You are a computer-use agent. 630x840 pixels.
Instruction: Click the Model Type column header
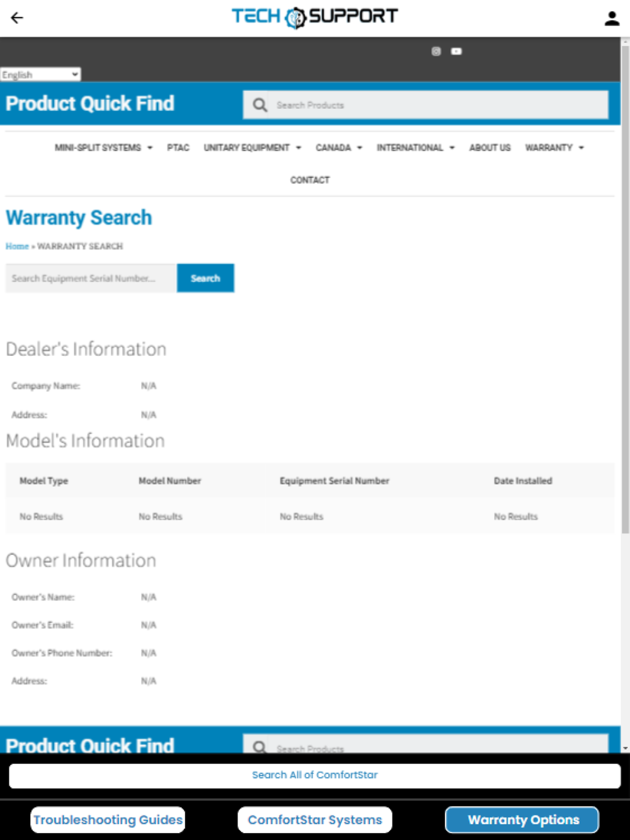(x=43, y=481)
